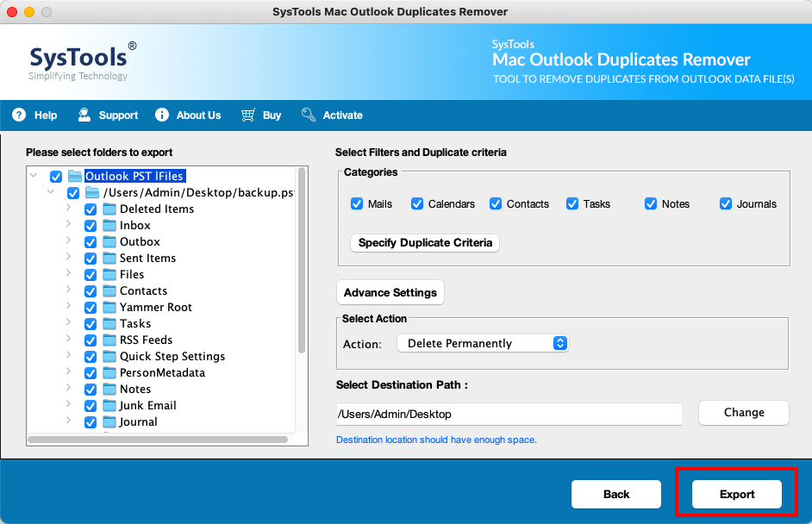Image resolution: width=812 pixels, height=524 pixels.
Task: Click the Buy shopping cart icon
Action: click(x=248, y=115)
